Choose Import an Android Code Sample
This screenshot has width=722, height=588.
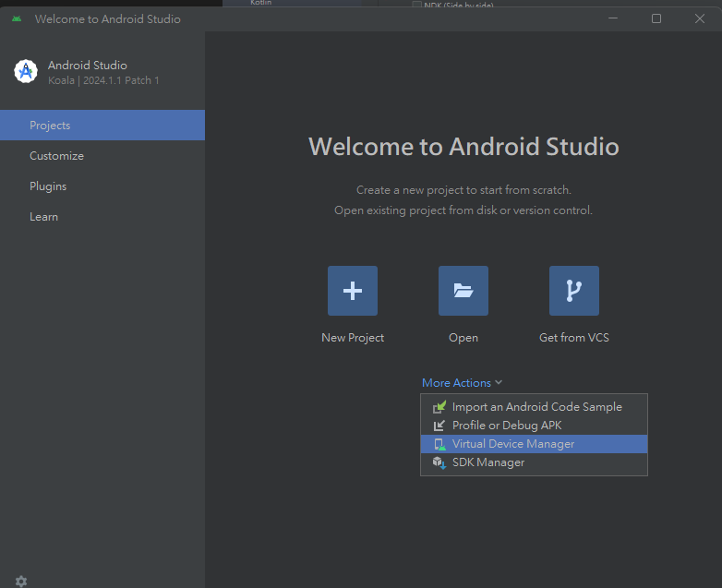click(x=535, y=407)
